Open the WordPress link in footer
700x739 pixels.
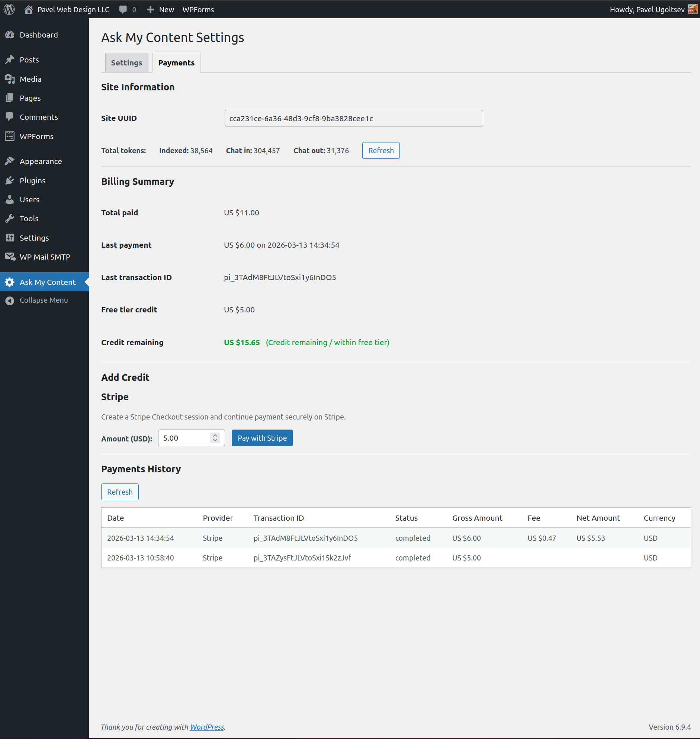click(x=206, y=727)
